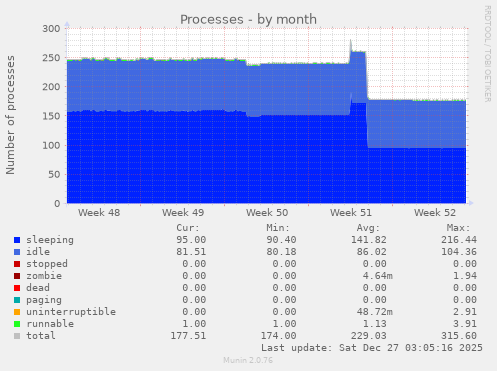
Task: Click the 'zombie' legend label
Action: tap(44, 276)
